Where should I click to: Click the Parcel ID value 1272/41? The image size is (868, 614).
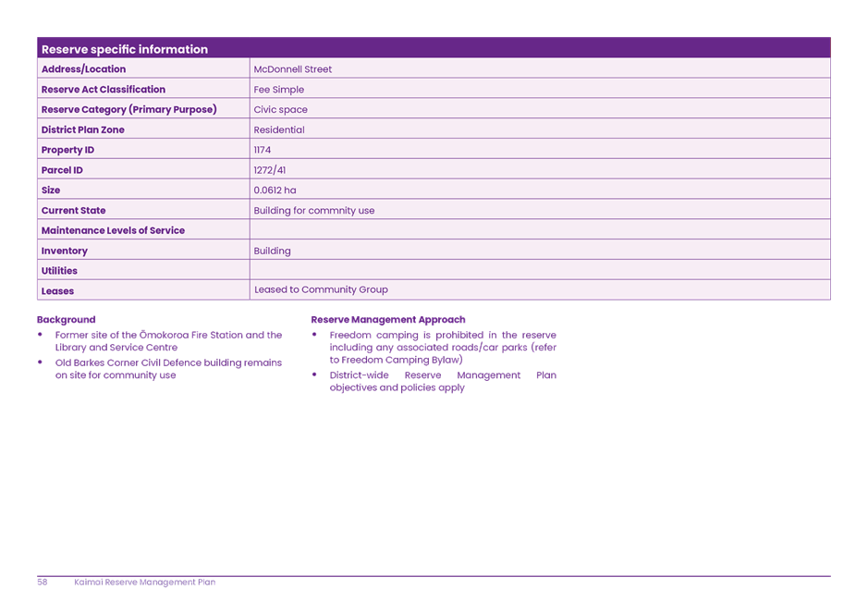tap(268, 169)
